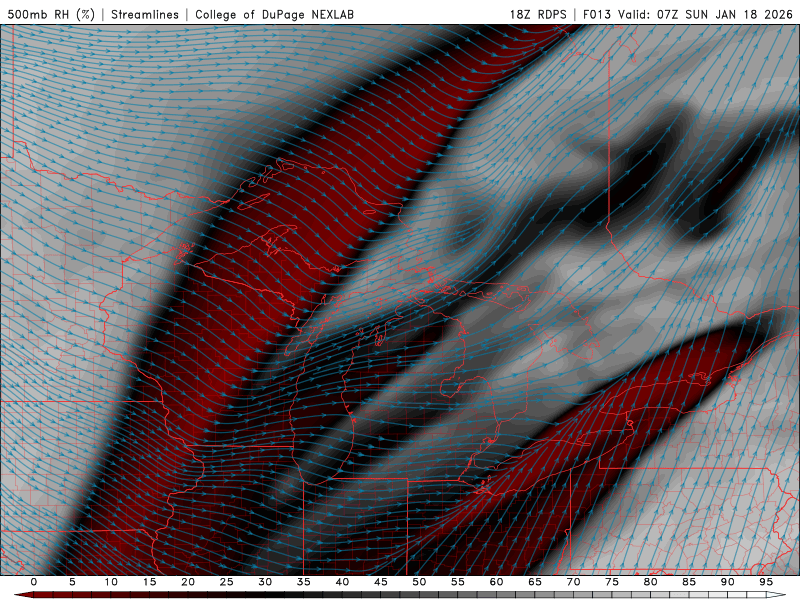Click the '90' colorbar label
Image resolution: width=800 pixels, height=600 pixels.
[x=728, y=582]
